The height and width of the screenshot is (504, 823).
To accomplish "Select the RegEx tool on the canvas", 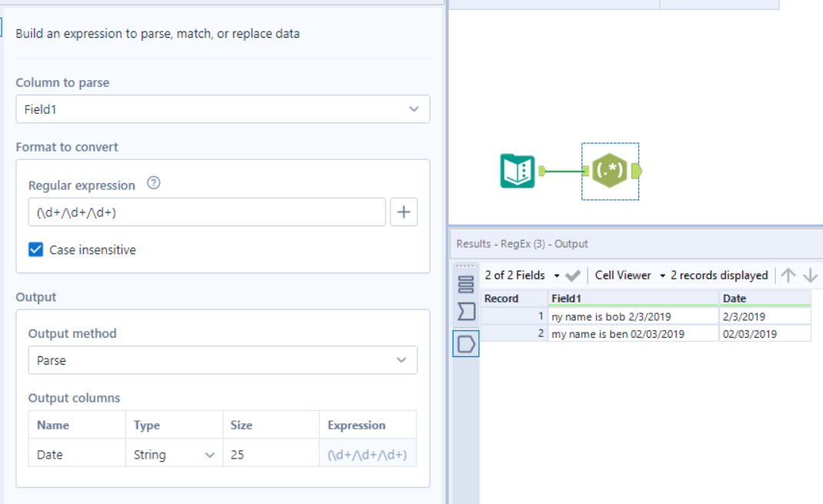I will [608, 171].
